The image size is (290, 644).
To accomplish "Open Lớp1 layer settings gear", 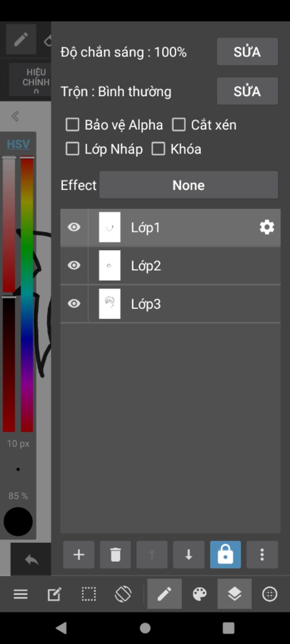I will (x=267, y=227).
